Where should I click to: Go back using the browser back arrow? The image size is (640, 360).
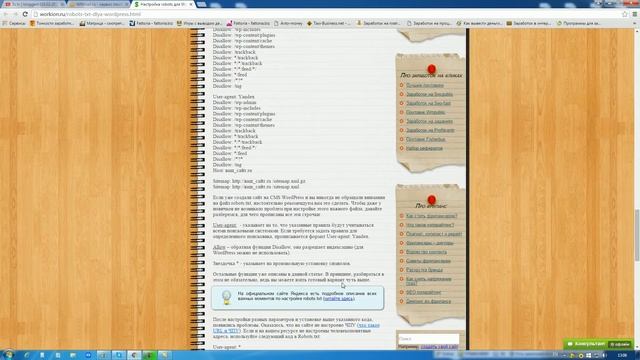tap(6, 14)
